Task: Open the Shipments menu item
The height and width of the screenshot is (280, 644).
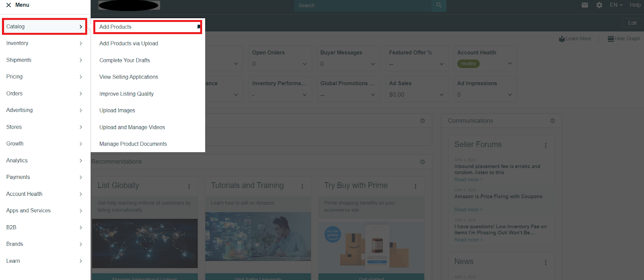Action: 44,60
